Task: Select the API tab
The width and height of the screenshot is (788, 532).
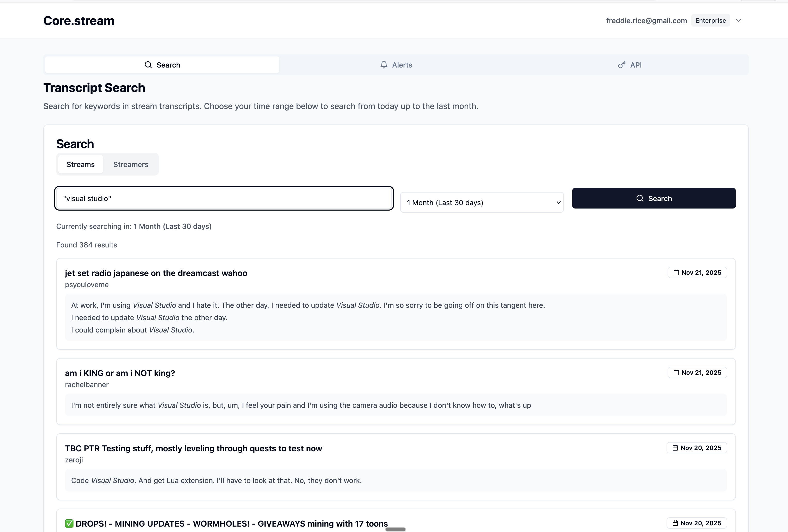Action: pyautogui.click(x=630, y=65)
